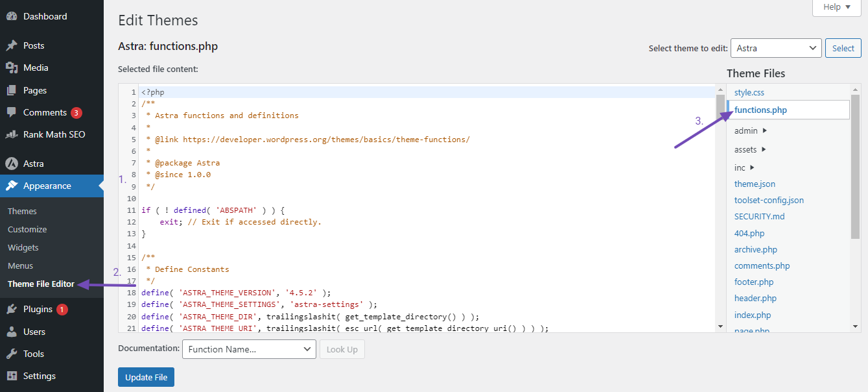The height and width of the screenshot is (392, 868).
Task: Open Themes submenu under Appearance
Action: tap(22, 211)
